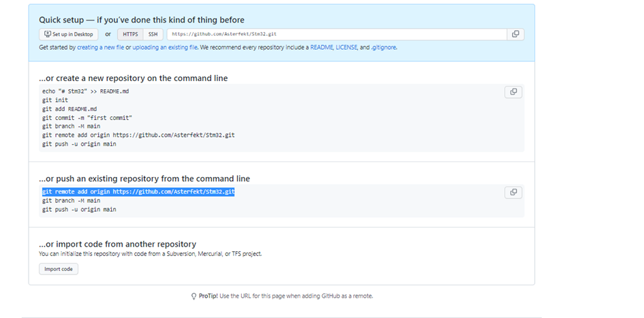Click the repository URL text field
Image resolution: width=644 pixels, height=318 pixels.
pos(336,34)
